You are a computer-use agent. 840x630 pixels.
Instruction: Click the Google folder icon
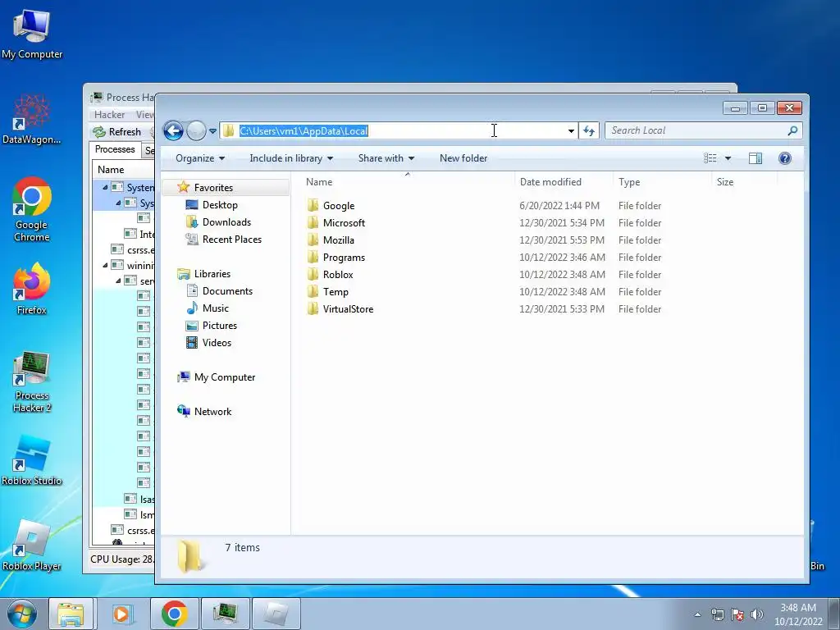click(313, 206)
